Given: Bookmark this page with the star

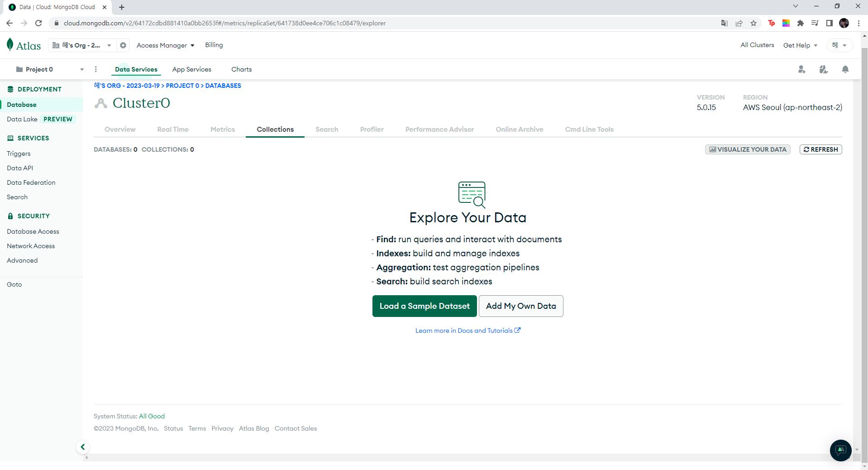Looking at the screenshot, I should [x=754, y=23].
